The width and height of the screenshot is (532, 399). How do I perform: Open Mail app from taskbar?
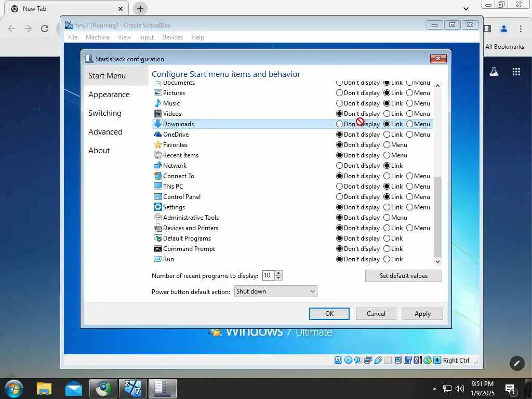coord(74,389)
